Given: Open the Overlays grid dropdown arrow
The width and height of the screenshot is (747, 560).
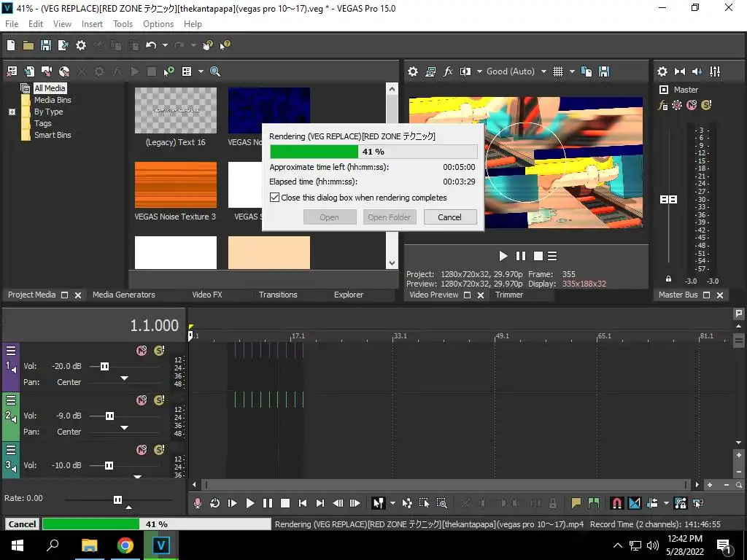Looking at the screenshot, I should (572, 71).
